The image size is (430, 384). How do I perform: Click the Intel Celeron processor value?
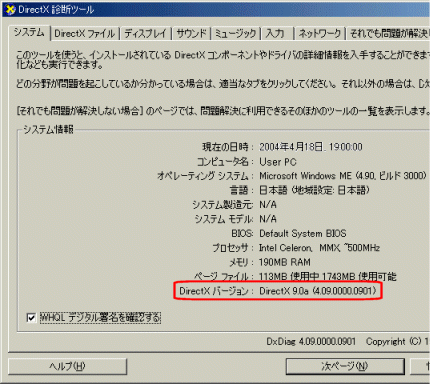pos(319,248)
